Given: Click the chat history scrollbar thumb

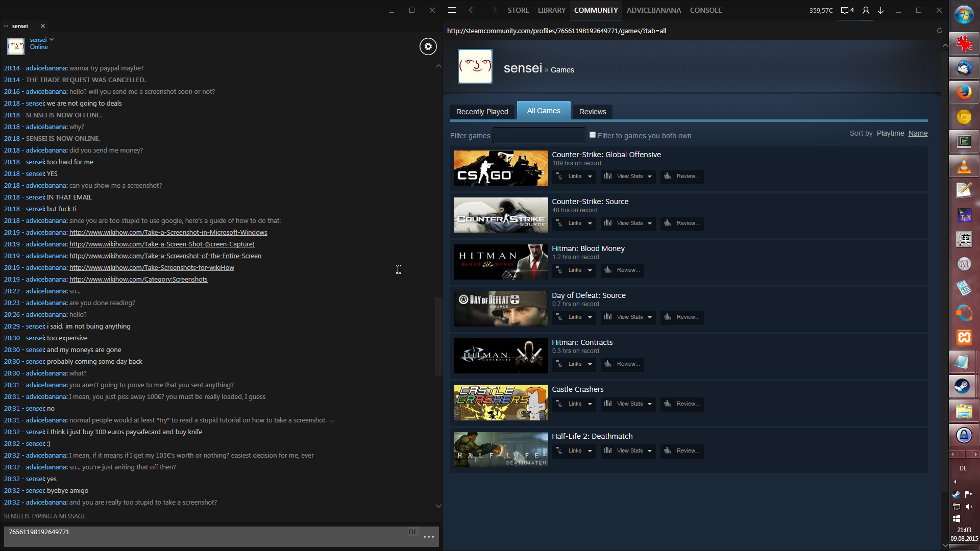Looking at the screenshot, I should (438, 337).
